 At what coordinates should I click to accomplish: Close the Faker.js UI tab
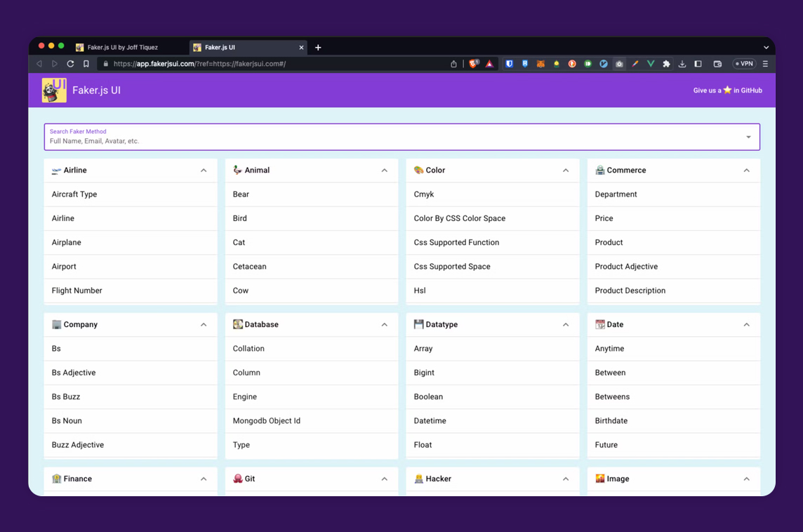tap(301, 47)
